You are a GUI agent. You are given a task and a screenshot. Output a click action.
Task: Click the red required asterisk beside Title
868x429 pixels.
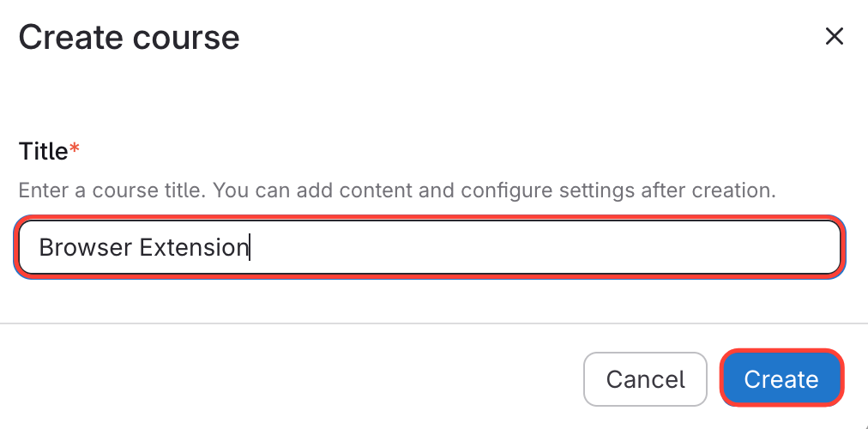click(x=75, y=150)
